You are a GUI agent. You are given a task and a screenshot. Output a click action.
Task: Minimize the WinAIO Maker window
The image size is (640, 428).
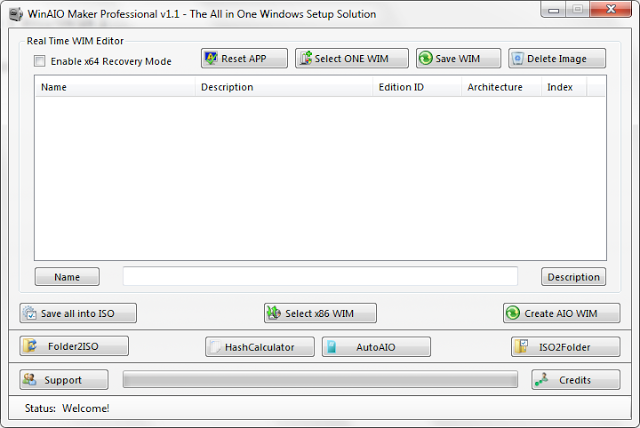(554, 9)
